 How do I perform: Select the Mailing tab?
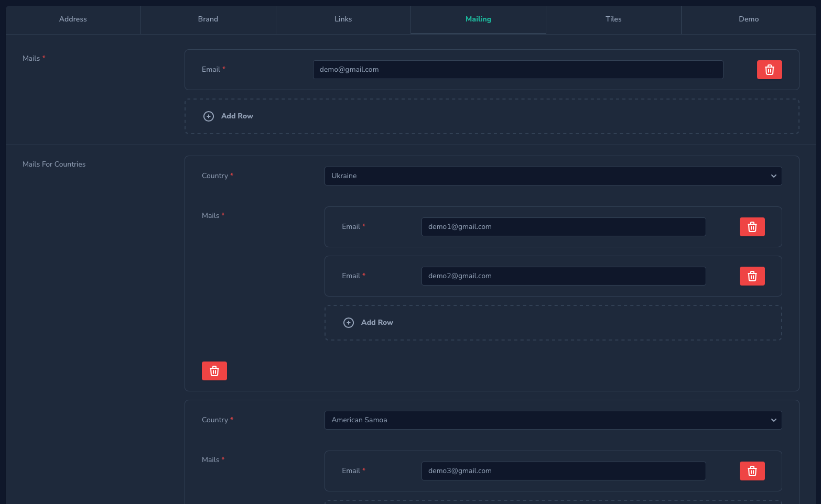(x=478, y=19)
